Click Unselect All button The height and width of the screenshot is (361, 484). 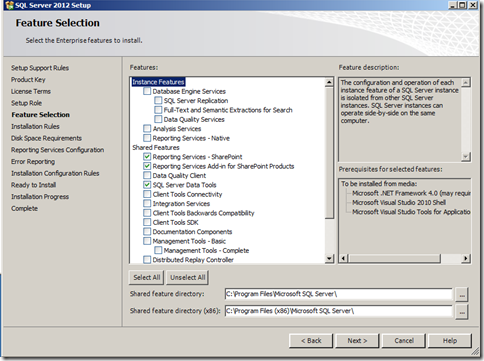188,277
